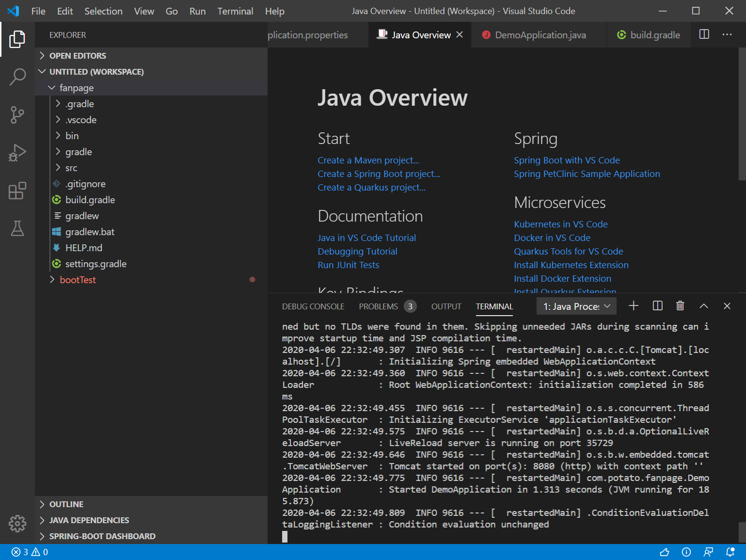This screenshot has width=746, height=560.
Task: Expand the Java Dependencies section
Action: pos(151,520)
